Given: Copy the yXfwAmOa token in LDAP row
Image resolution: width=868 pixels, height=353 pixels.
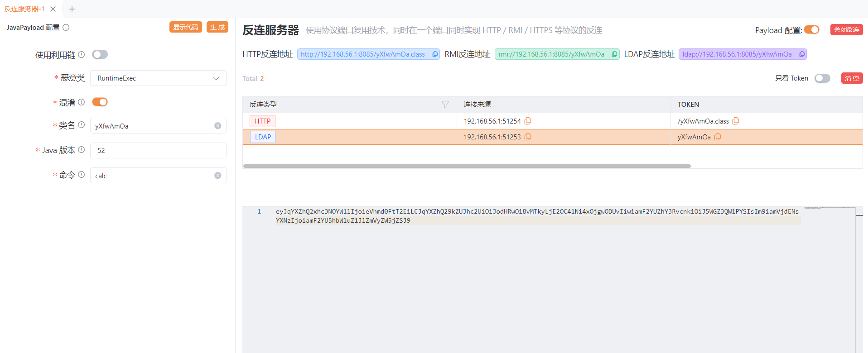Looking at the screenshot, I should coord(718,137).
